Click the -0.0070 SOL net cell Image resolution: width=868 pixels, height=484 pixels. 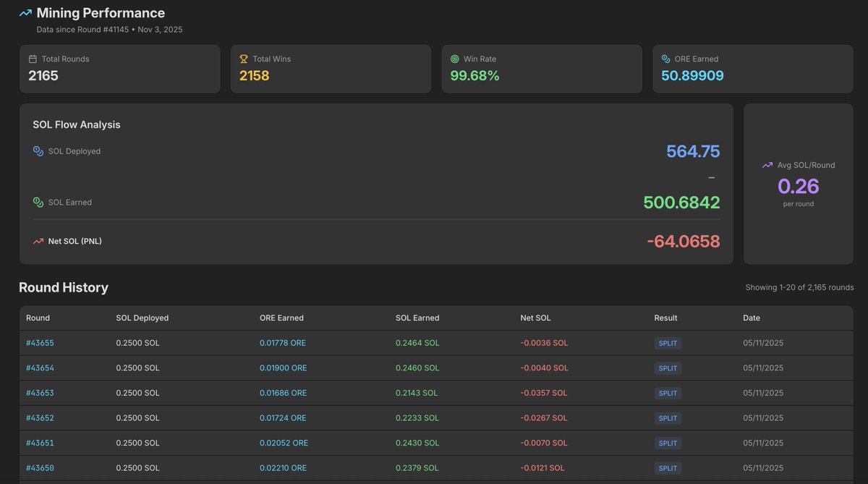[x=544, y=443]
